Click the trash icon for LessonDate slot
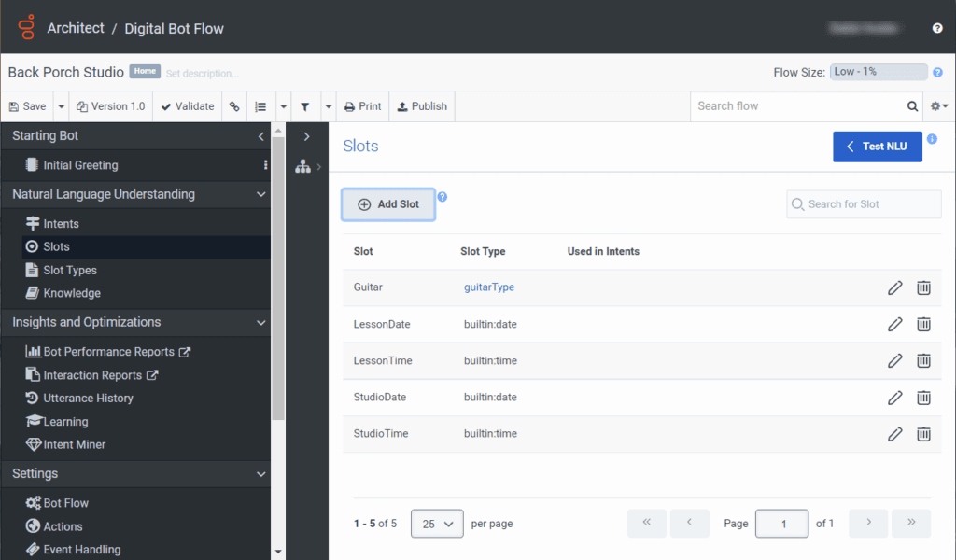Viewport: 956px width, 560px height. 923,324
